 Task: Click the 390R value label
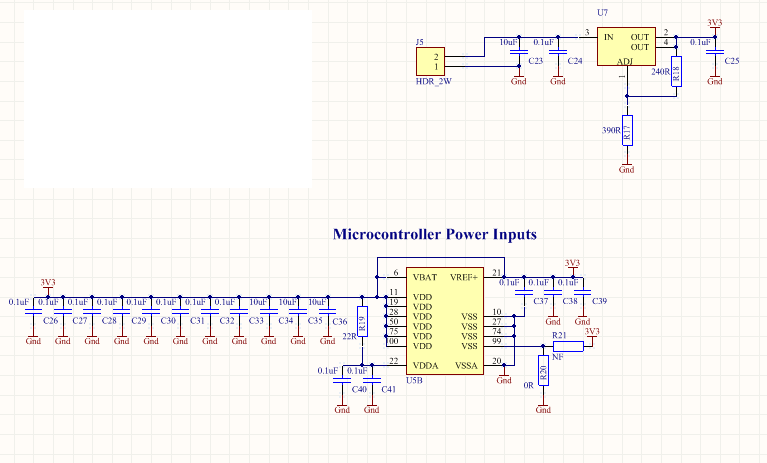point(611,131)
